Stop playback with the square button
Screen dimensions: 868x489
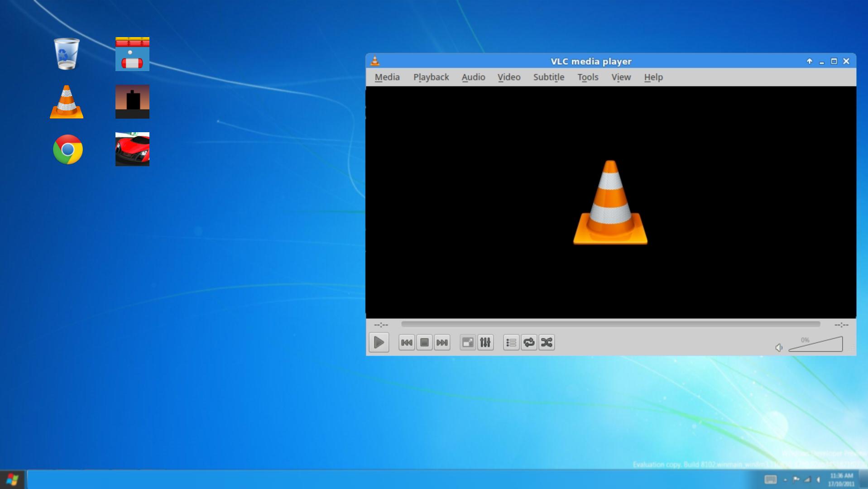click(424, 343)
